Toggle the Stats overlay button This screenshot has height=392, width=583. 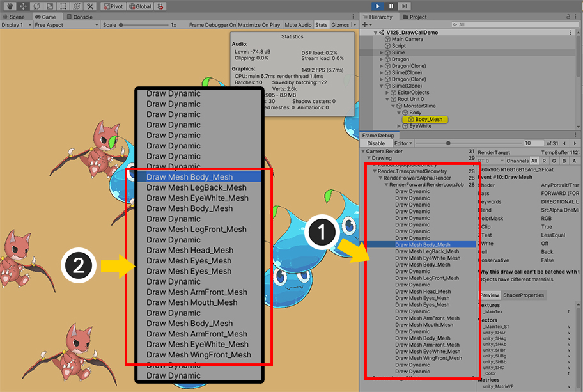click(322, 25)
